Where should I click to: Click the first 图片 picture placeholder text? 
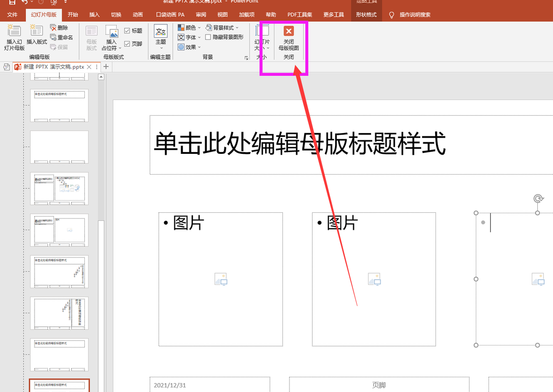188,223
